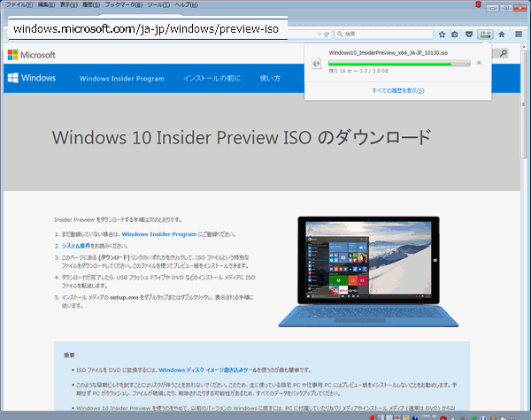Go to the Firefox home page
The height and width of the screenshot is (420, 531).
click(502, 34)
